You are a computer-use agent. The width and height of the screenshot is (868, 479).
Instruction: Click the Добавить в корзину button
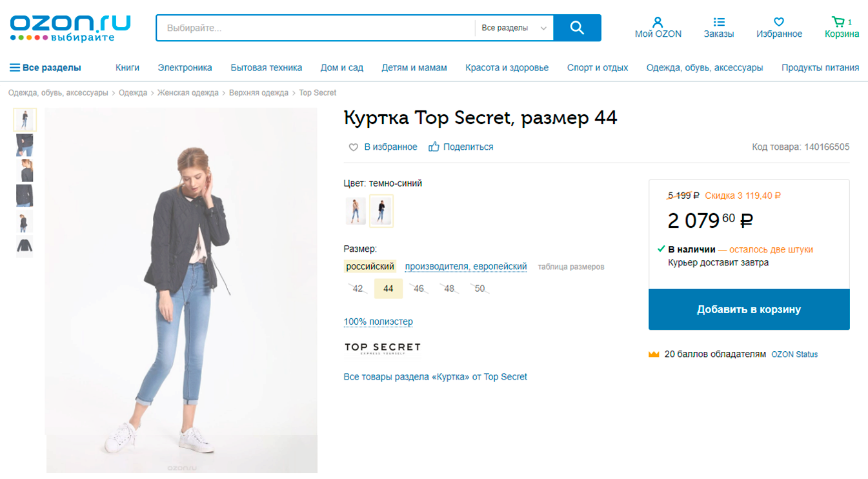(x=749, y=309)
